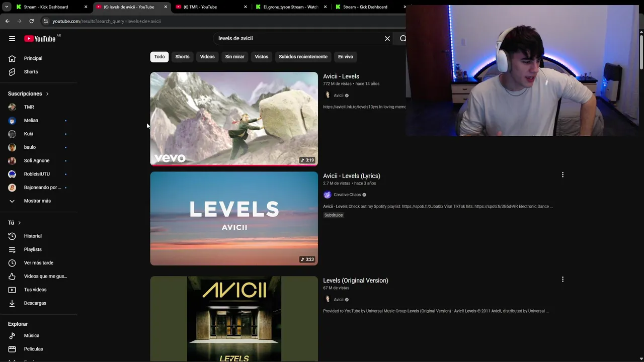The height and width of the screenshot is (362, 644).
Task: Open the YouTube hamburger guide menu
Action: pos(12,38)
